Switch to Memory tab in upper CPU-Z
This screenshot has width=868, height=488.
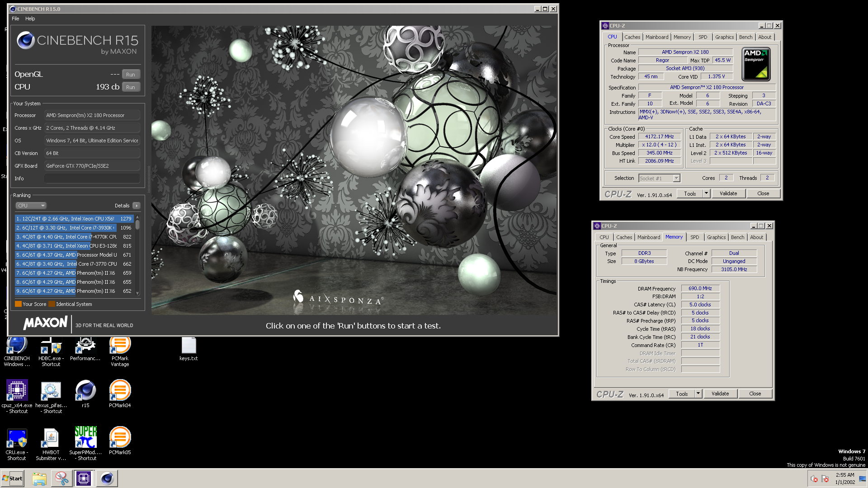682,37
